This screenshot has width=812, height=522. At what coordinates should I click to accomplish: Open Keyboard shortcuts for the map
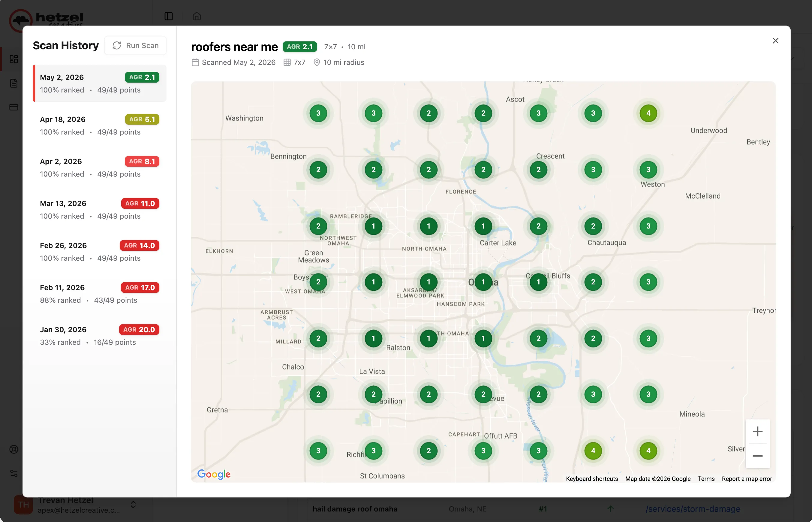point(592,479)
